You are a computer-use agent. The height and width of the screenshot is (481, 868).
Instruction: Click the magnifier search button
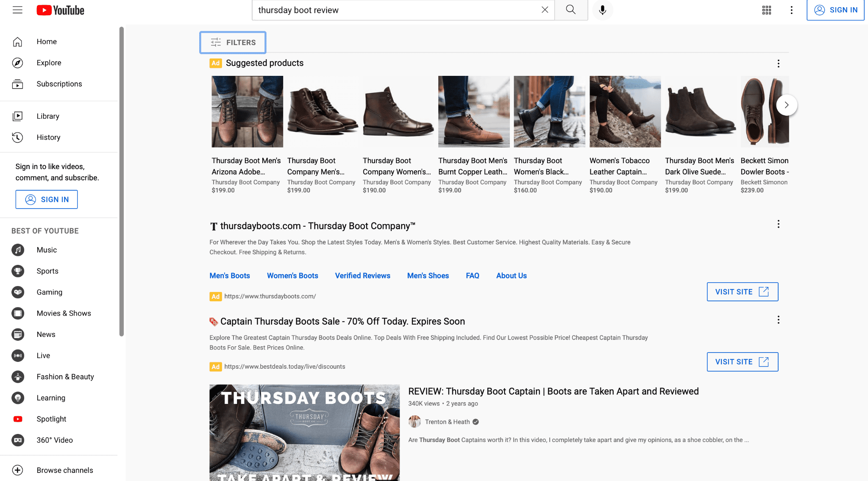click(571, 10)
